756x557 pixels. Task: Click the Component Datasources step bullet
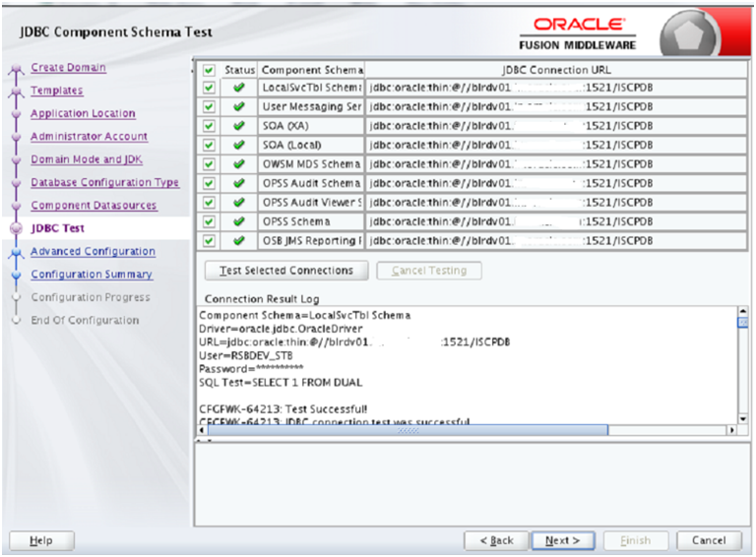pyautogui.click(x=17, y=206)
